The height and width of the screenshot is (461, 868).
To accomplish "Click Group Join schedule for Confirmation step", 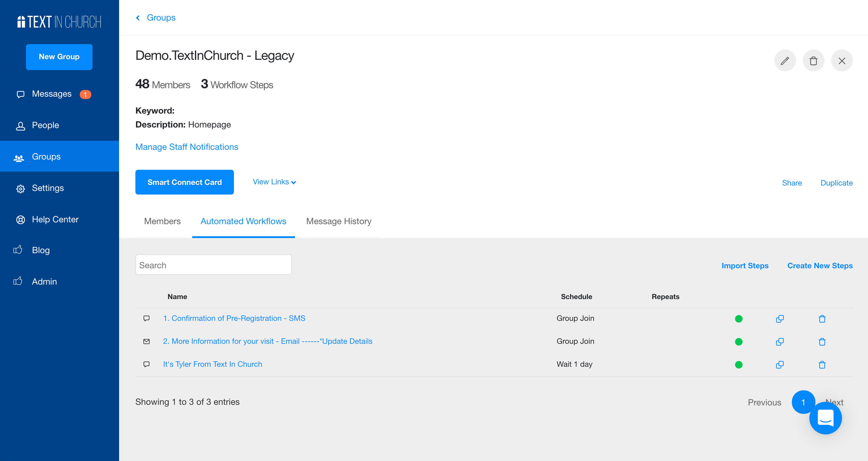I will 575,318.
